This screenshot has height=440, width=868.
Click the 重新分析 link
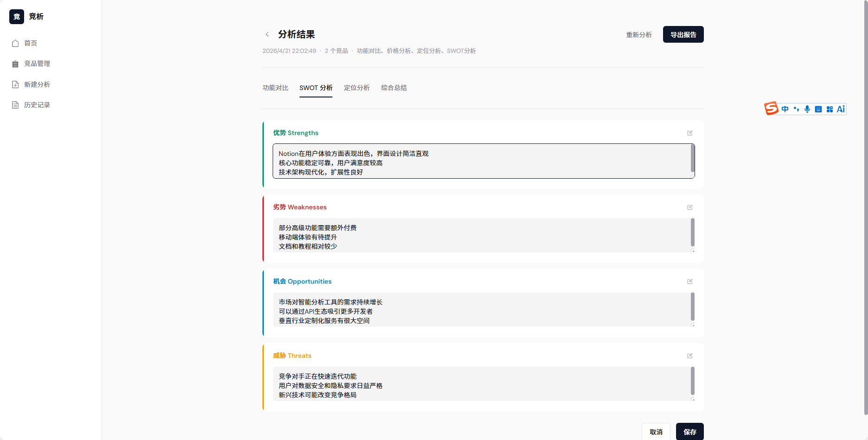pyautogui.click(x=639, y=35)
